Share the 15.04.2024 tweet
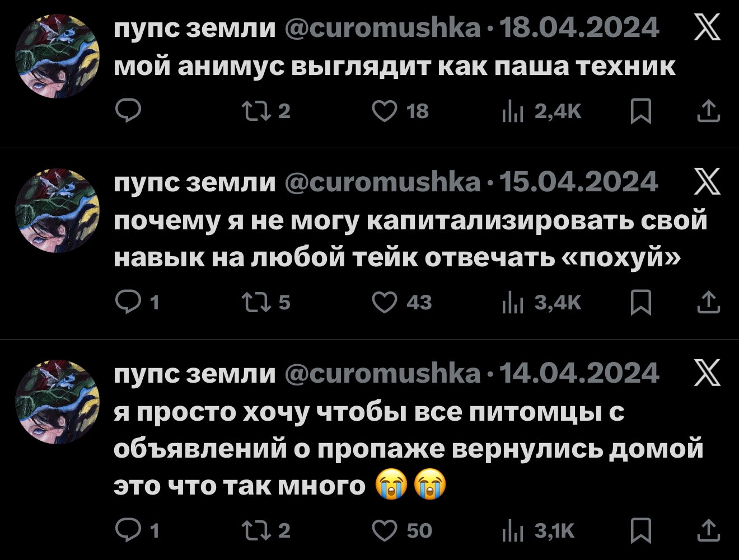The image size is (739, 560). pyautogui.click(x=708, y=303)
